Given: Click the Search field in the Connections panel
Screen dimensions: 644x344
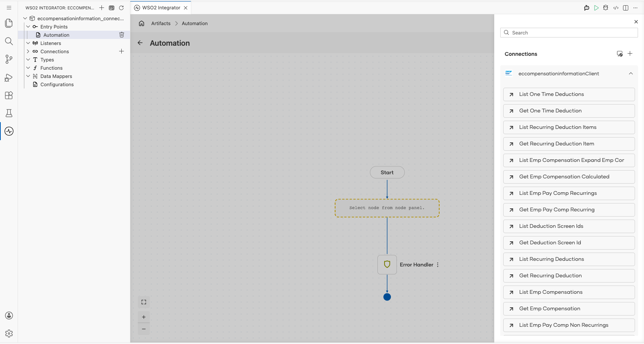Looking at the screenshot, I should tap(569, 33).
